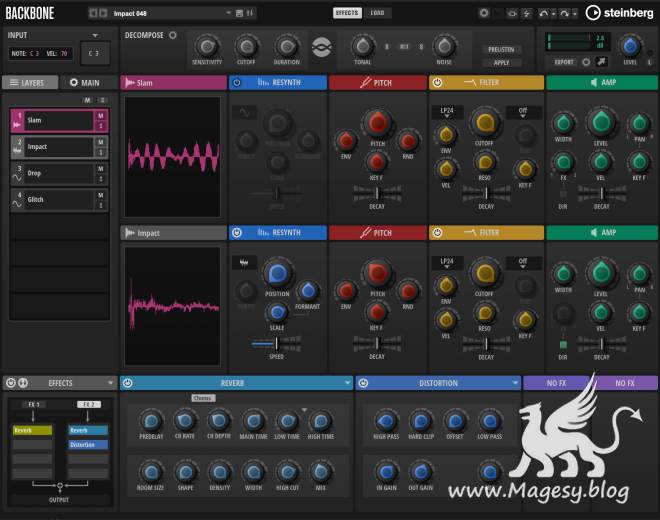This screenshot has width=660, height=520.
Task: Click the decompose link waves icon
Action: tap(322, 47)
